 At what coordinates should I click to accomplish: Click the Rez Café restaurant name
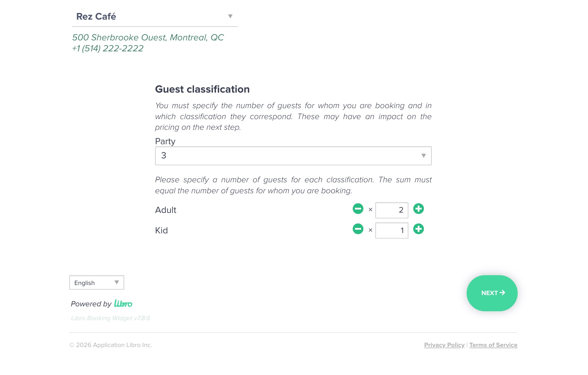click(x=96, y=16)
